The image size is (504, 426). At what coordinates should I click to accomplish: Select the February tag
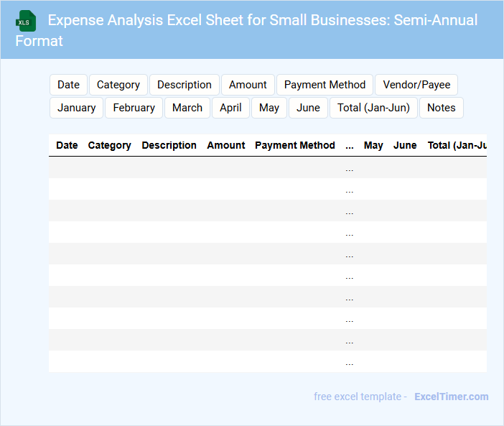click(134, 108)
